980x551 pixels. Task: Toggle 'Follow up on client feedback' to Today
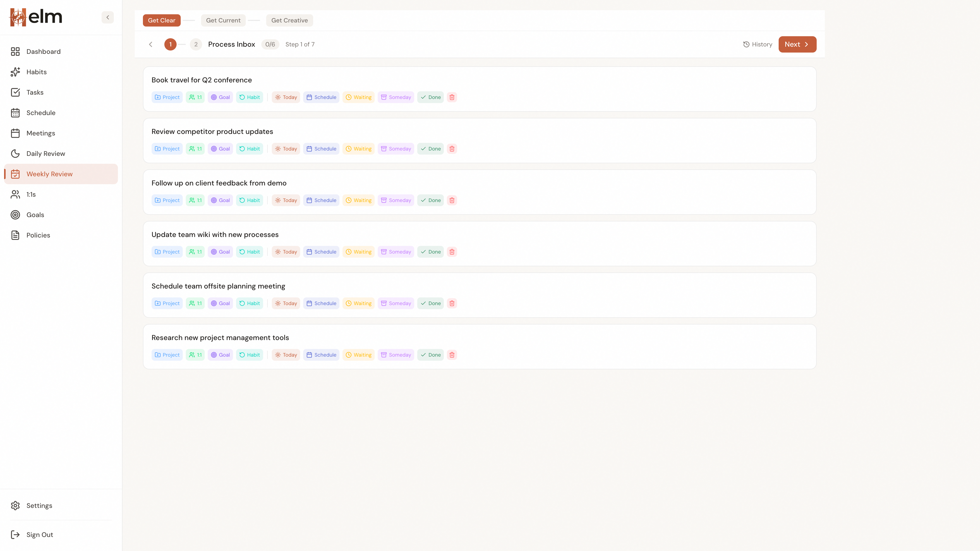pos(286,200)
